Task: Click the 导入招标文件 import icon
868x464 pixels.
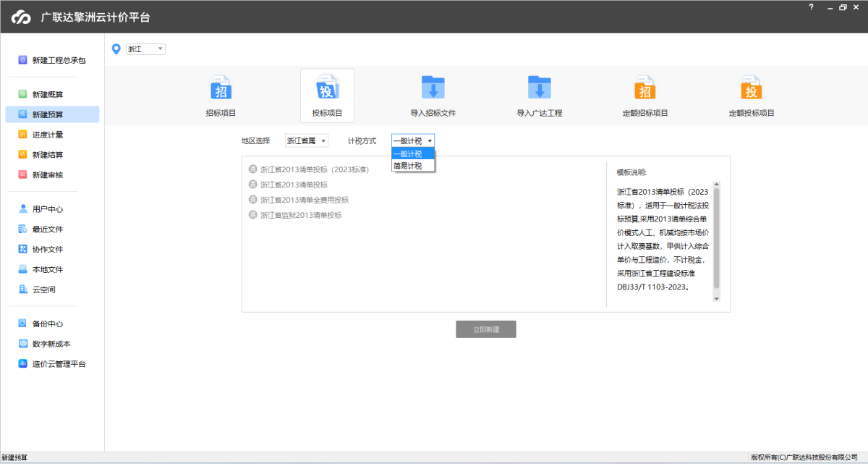Action: click(433, 95)
